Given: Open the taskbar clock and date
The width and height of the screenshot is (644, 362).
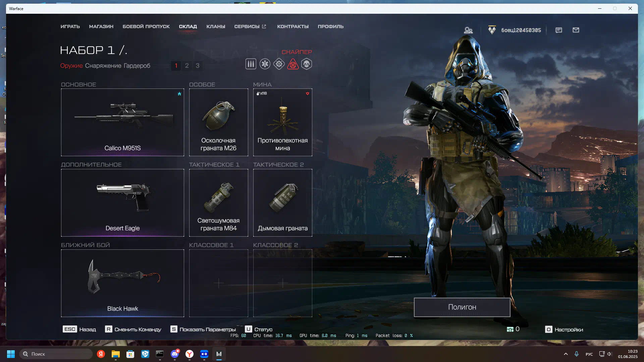Looking at the screenshot, I should tap(628, 354).
